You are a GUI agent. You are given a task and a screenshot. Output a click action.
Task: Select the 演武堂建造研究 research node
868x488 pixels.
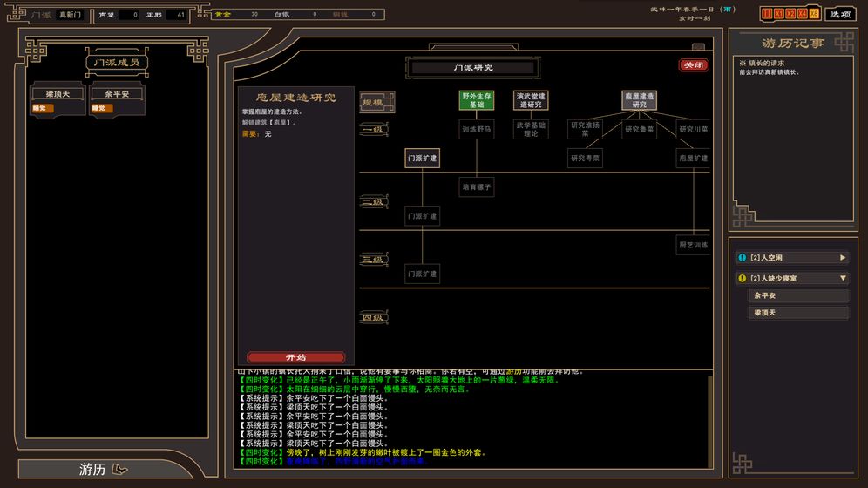coord(530,100)
